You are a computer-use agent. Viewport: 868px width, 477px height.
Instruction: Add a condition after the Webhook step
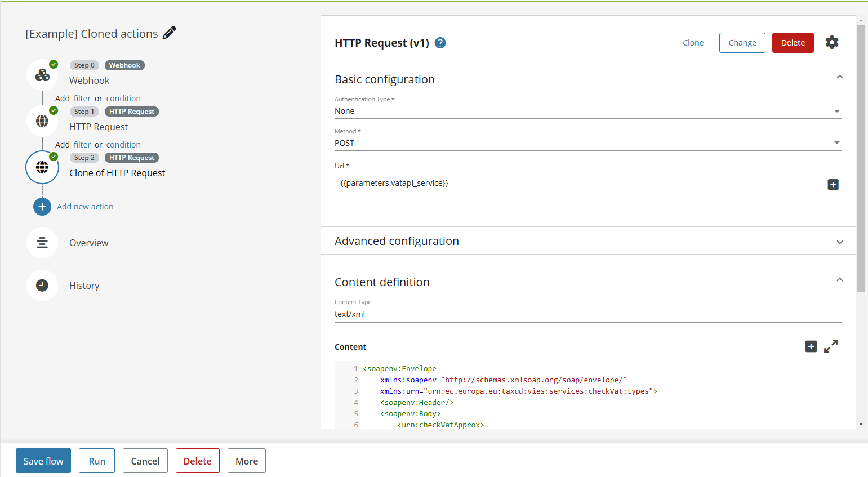(x=123, y=99)
